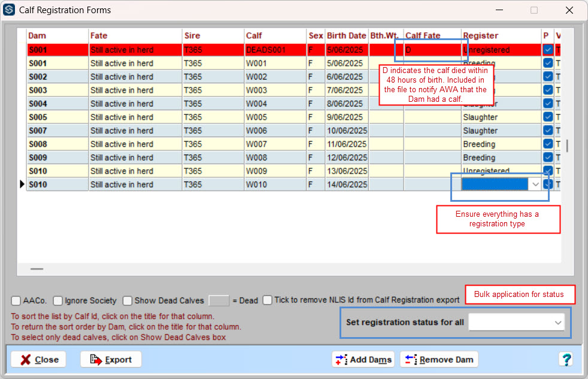Screen dimensions: 588x379
Task: Open the Register dropdown for calf W010
Action: [535, 184]
